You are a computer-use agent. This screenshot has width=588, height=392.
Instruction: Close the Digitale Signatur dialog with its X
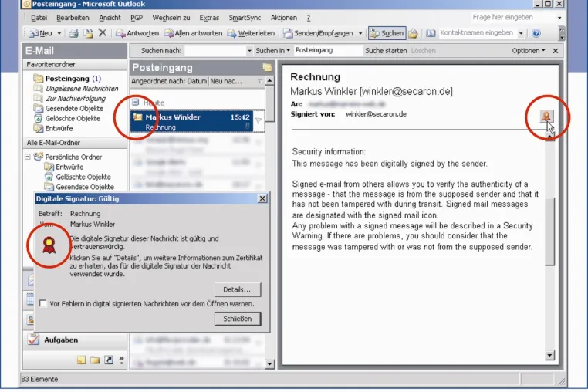click(x=262, y=198)
